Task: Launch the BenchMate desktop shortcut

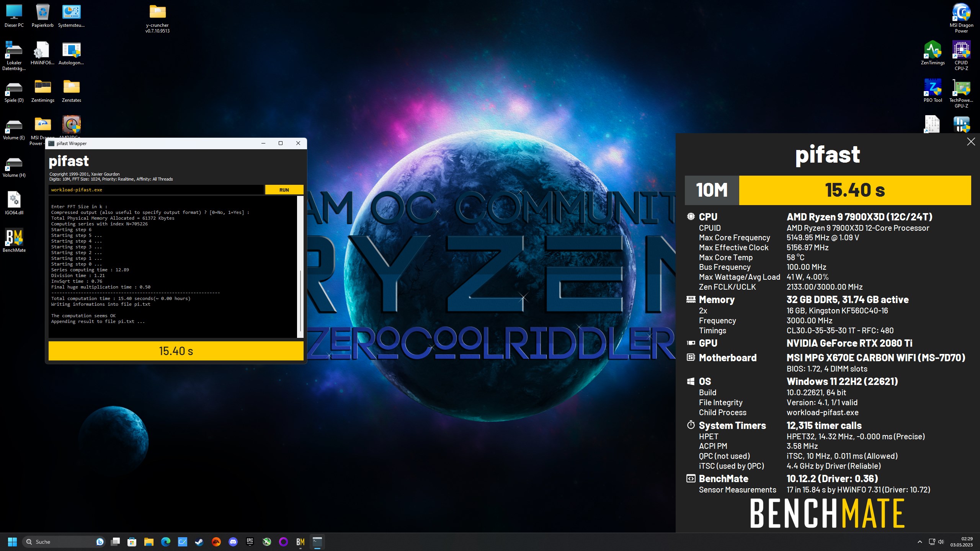Action: [x=14, y=241]
